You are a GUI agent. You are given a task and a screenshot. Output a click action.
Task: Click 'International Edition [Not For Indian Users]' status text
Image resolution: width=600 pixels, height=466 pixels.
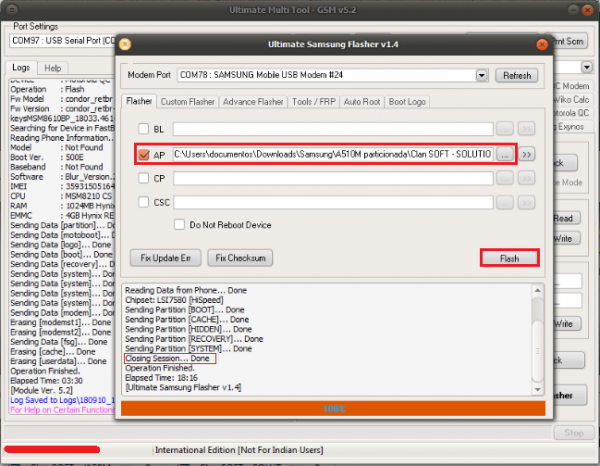239,450
